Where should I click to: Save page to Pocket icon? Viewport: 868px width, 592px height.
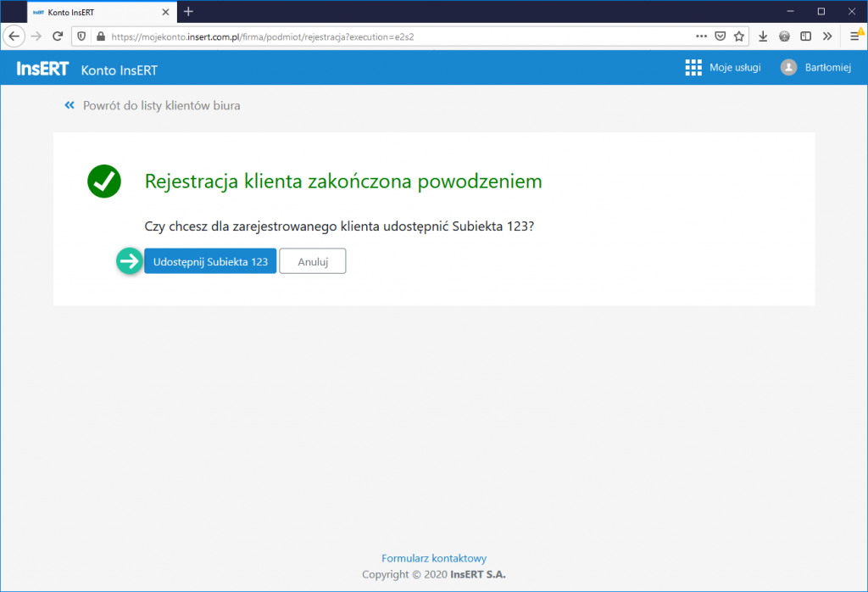[x=721, y=36]
